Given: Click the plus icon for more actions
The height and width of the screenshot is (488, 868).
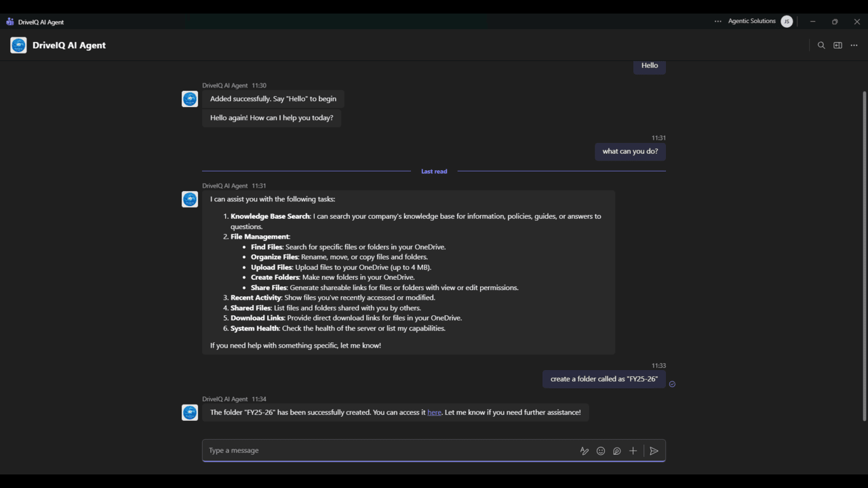Looking at the screenshot, I should [633, 451].
